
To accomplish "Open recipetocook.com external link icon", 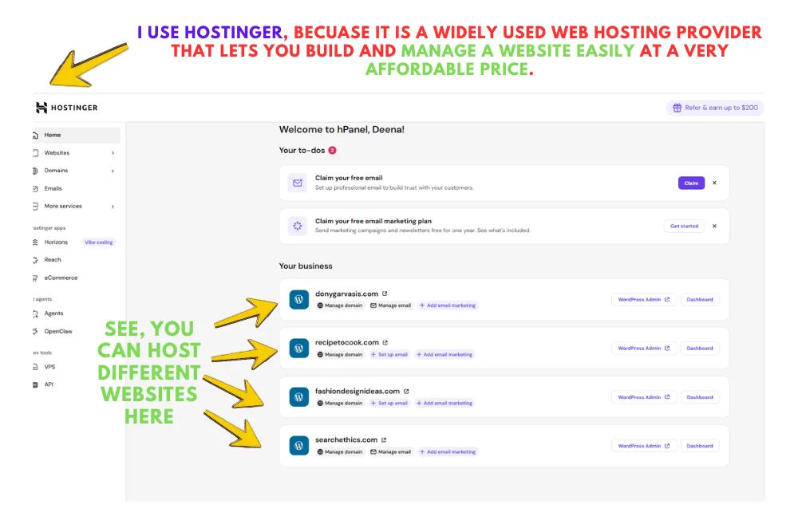I will click(x=385, y=342).
